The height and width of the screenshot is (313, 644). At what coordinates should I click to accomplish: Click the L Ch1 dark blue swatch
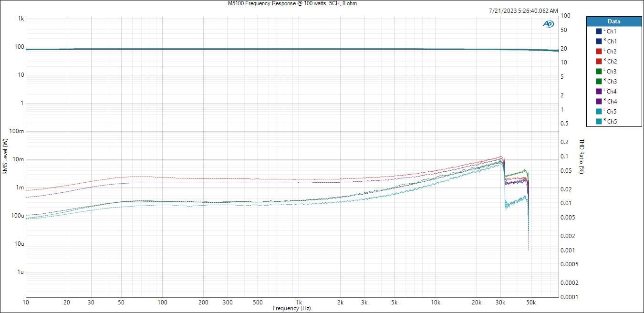[x=599, y=31]
